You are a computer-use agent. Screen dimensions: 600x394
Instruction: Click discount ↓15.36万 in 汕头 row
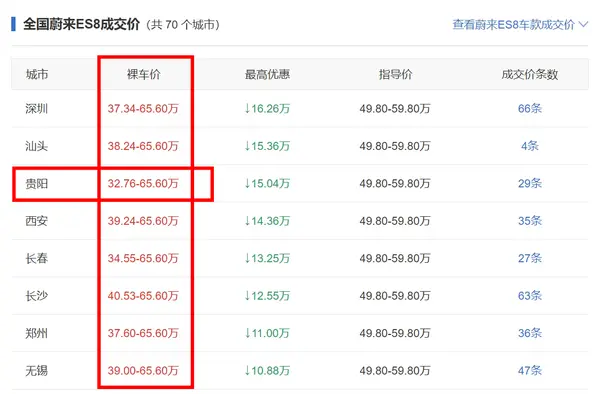[267, 146]
